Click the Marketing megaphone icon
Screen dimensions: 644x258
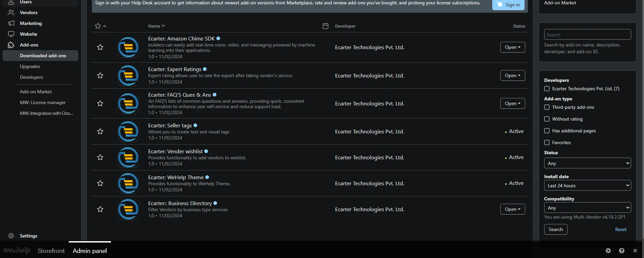pos(11,23)
